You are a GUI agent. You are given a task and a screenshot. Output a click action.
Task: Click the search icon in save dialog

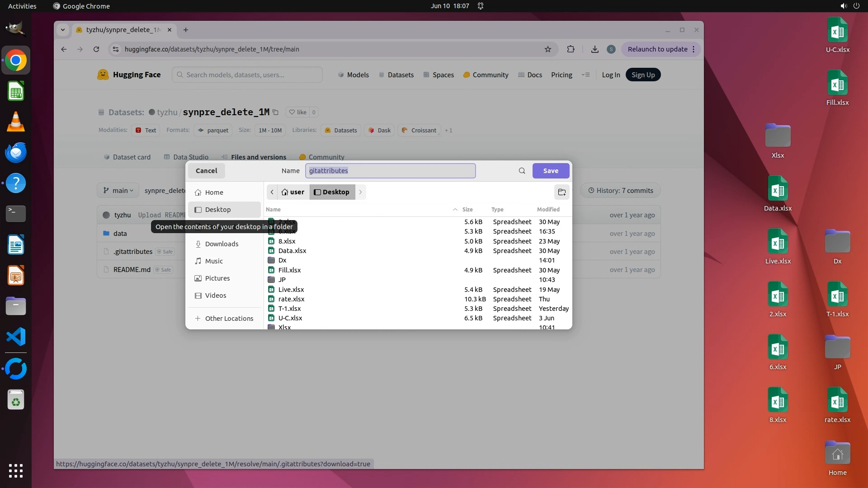click(522, 171)
